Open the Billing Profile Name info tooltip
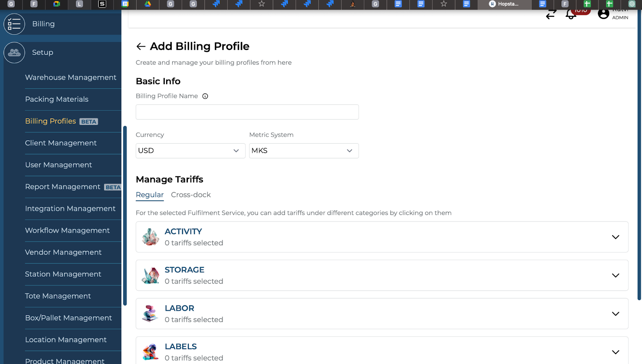 pos(205,96)
